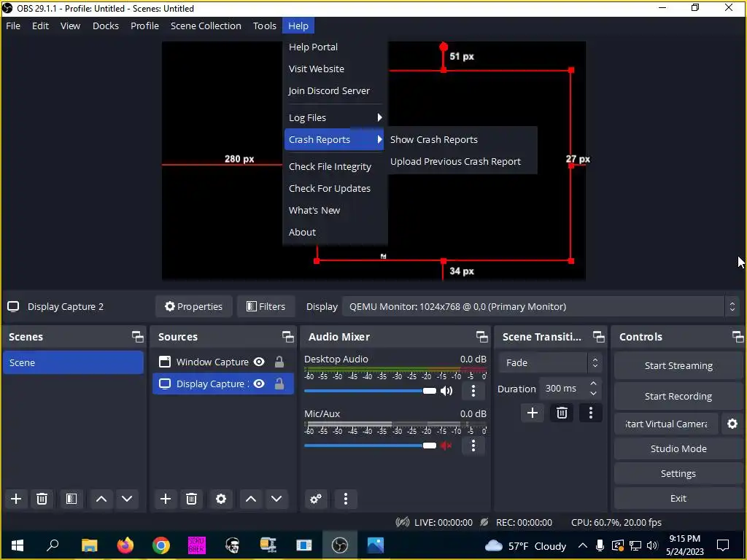Open the Tools menu
The image size is (747, 560).
(264, 26)
